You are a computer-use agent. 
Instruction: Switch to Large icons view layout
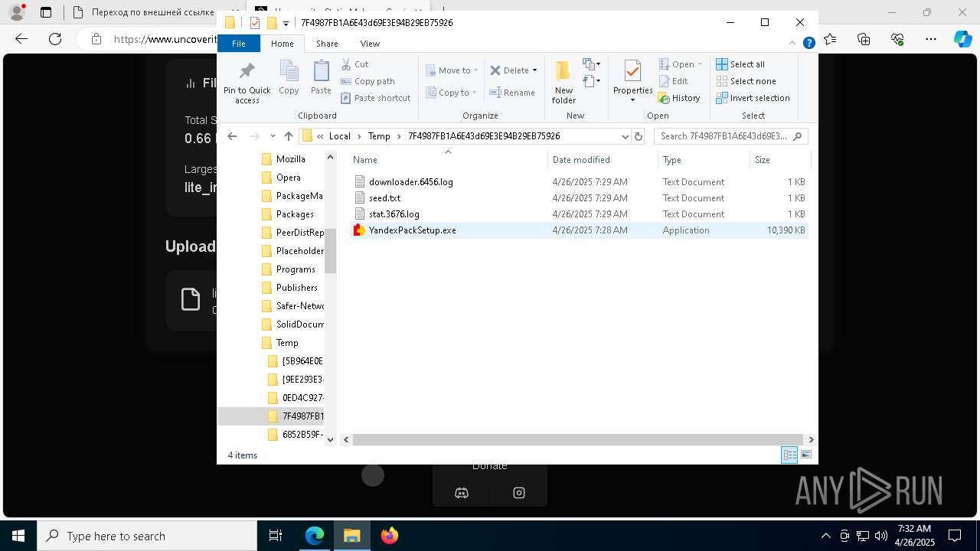[805, 455]
